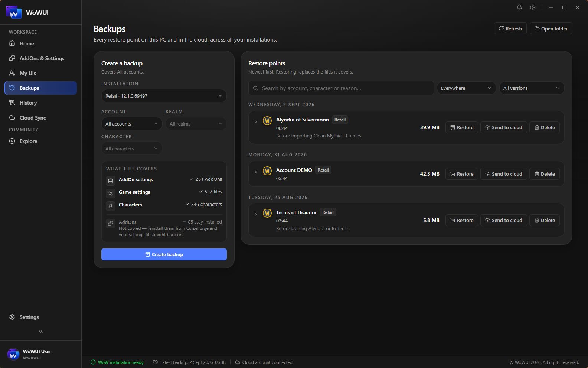The height and width of the screenshot is (368, 588).
Task: Click the Game settings sliders icon
Action: pyautogui.click(x=111, y=193)
